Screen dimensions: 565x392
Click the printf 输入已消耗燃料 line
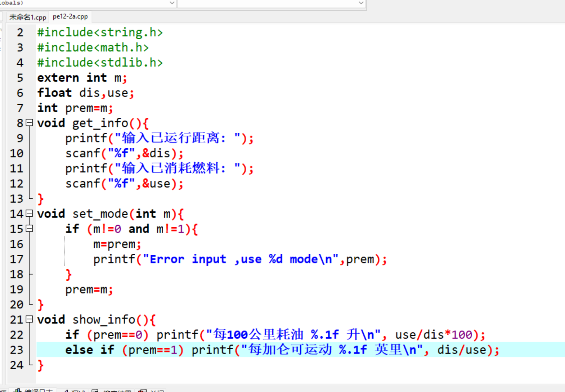click(x=160, y=168)
